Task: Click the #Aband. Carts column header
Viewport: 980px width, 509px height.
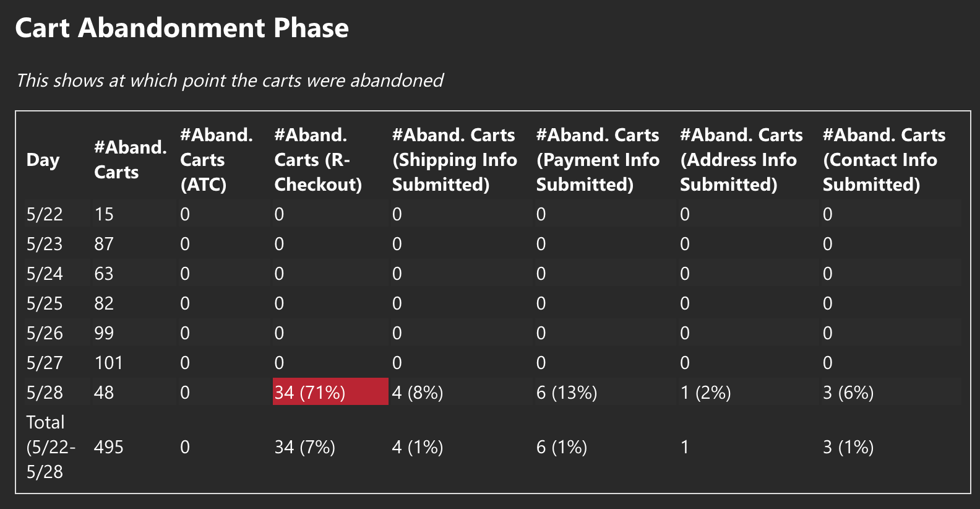Action: pyautogui.click(x=131, y=160)
